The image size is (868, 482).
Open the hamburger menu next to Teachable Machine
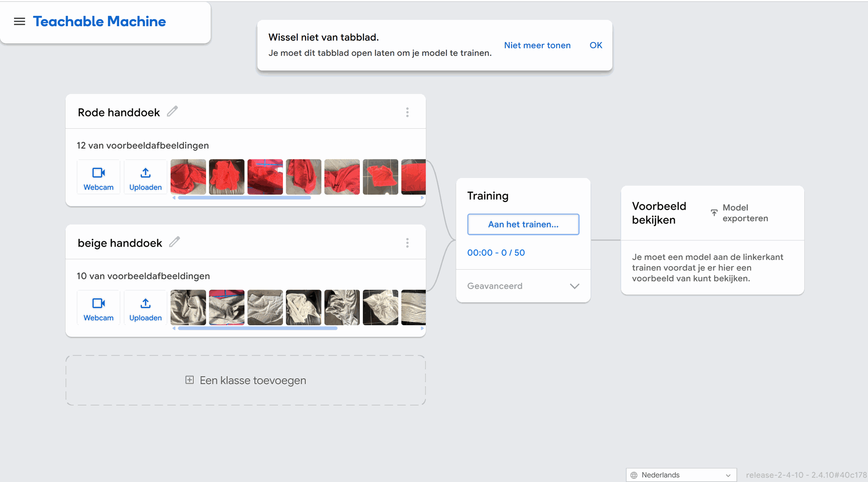[19, 21]
